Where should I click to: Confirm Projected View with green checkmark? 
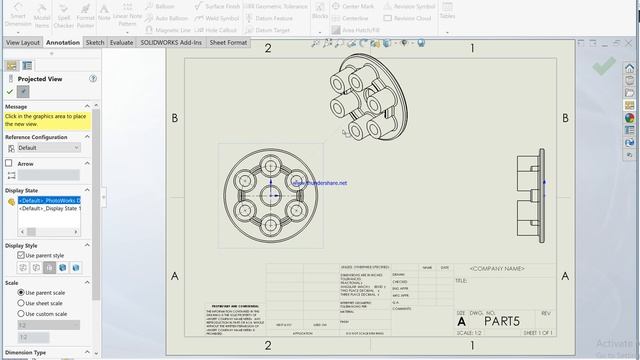coord(10,92)
